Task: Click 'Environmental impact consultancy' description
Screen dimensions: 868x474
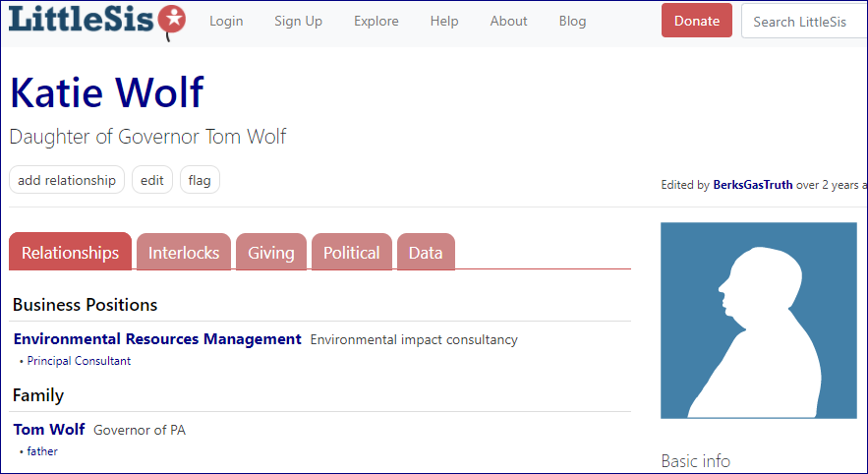Action: coord(414,339)
